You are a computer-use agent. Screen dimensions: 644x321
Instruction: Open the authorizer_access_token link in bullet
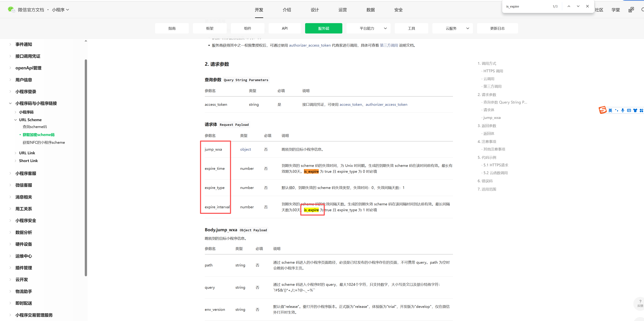310,45
